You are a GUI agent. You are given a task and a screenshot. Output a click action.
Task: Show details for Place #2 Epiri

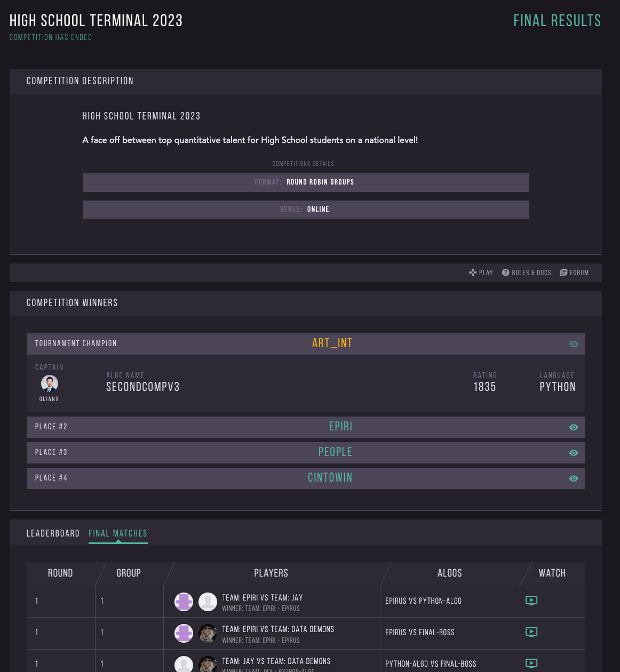click(574, 427)
